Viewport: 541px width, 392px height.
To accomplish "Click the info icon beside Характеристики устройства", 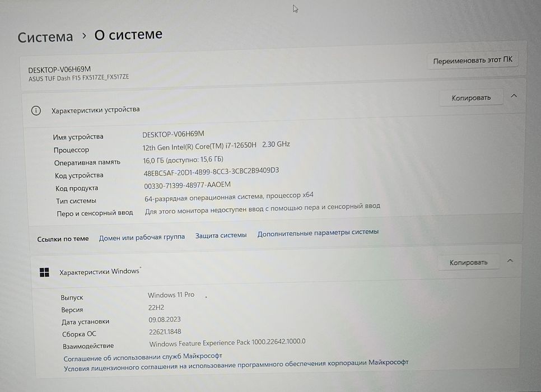I will pos(36,111).
